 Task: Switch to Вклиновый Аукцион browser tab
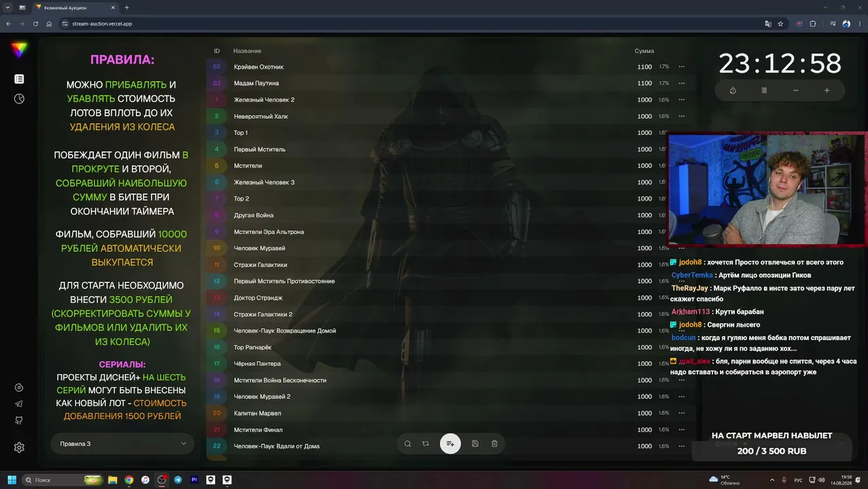[73, 7]
